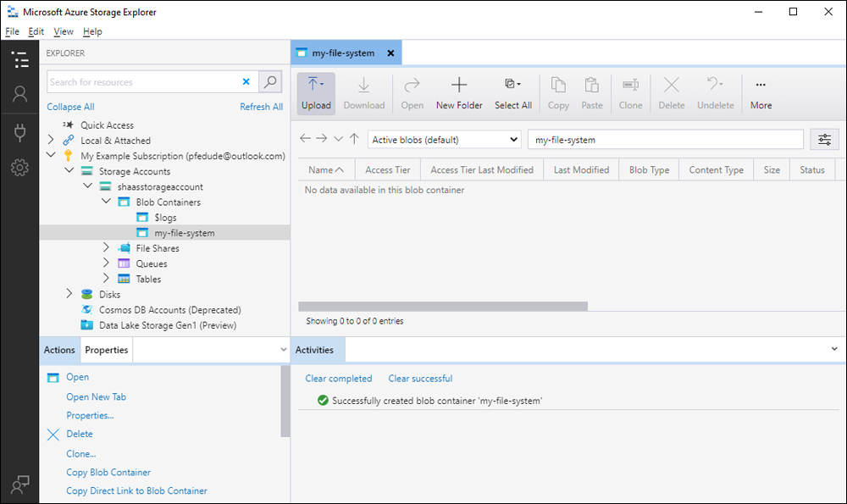Open the feedback icon at bottom left
Screen dimensions: 847x504
[x=19, y=484]
